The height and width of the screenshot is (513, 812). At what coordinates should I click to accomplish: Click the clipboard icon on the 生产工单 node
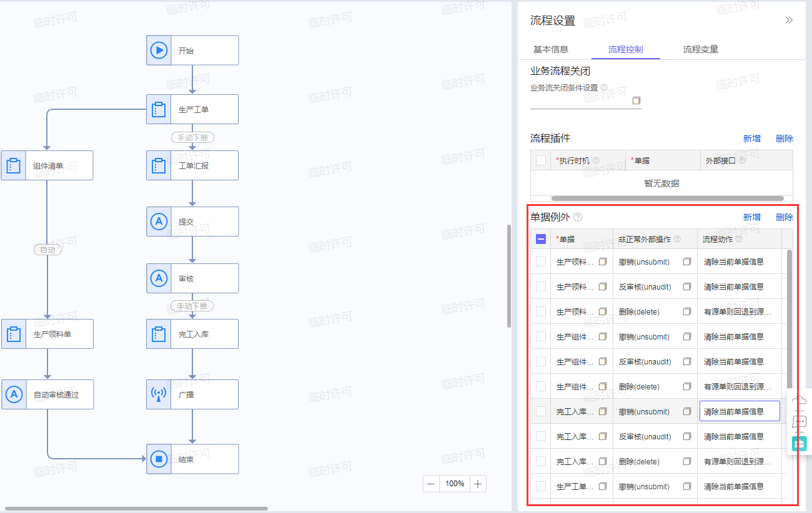point(159,109)
